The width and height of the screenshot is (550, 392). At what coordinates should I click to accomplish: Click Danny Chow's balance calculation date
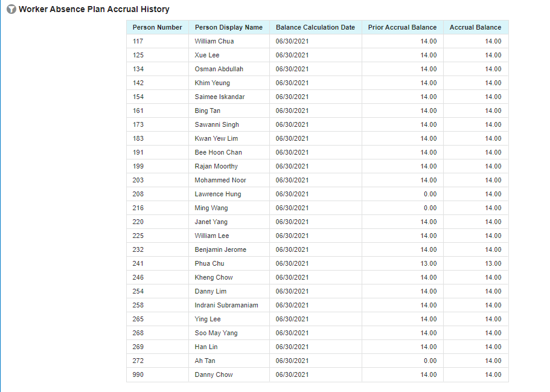click(292, 374)
